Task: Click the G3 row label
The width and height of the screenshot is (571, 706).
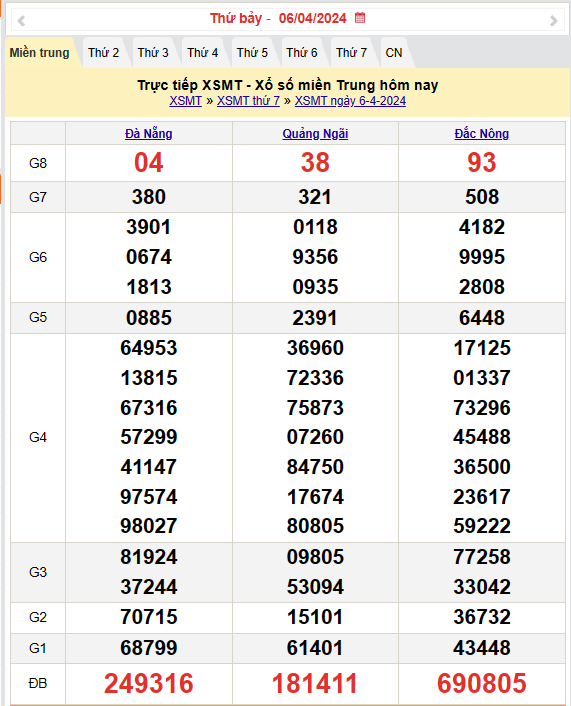Action: tap(38, 572)
